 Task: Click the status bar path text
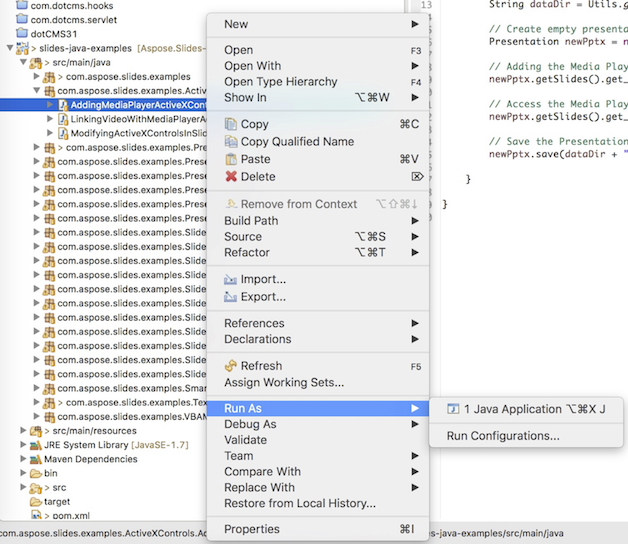(103, 534)
